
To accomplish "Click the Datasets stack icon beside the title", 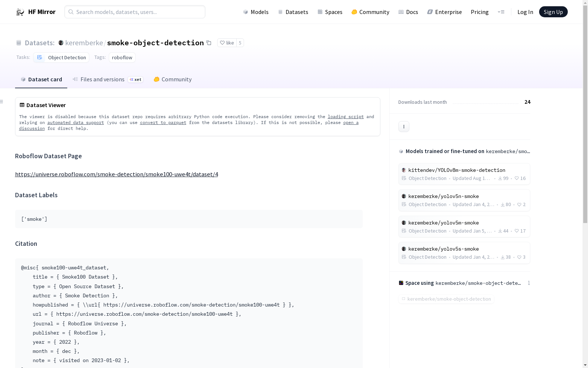I will coord(19,43).
